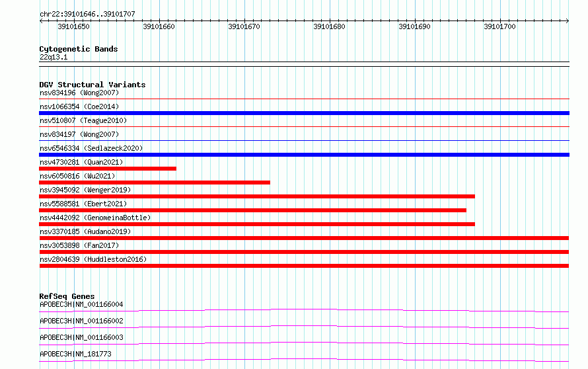Click ruler position 39101690
The image size is (588, 369).
point(414,26)
